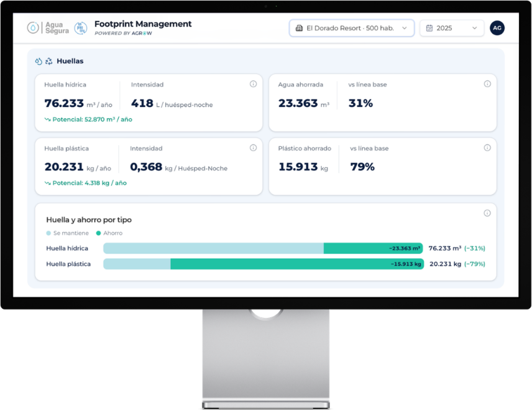The image size is (532, 410).
Task: Click the trend icon by Potencial: 4.318 kg
Action: [47, 183]
